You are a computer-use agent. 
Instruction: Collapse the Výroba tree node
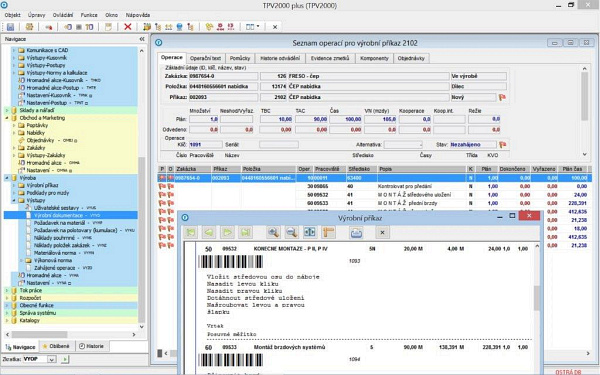[x=7, y=178]
